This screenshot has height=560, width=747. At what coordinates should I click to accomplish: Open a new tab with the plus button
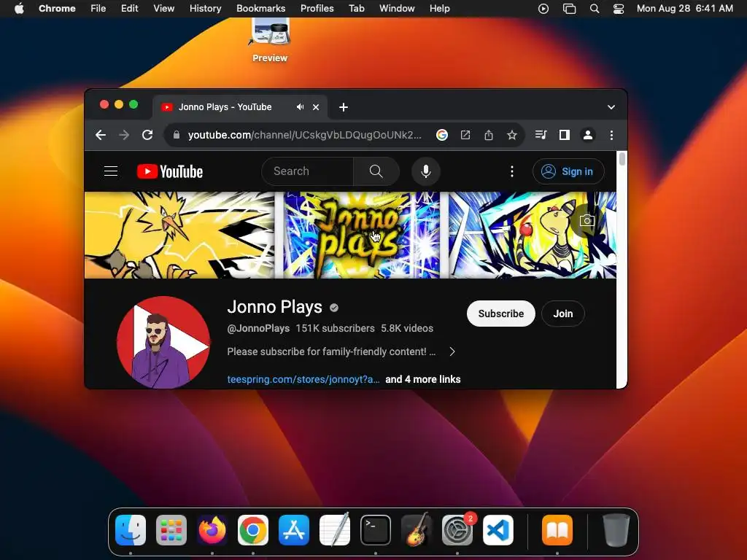344,107
